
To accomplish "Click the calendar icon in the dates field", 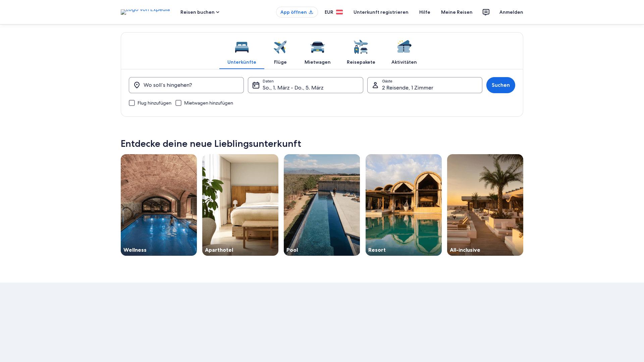I will pos(256,85).
